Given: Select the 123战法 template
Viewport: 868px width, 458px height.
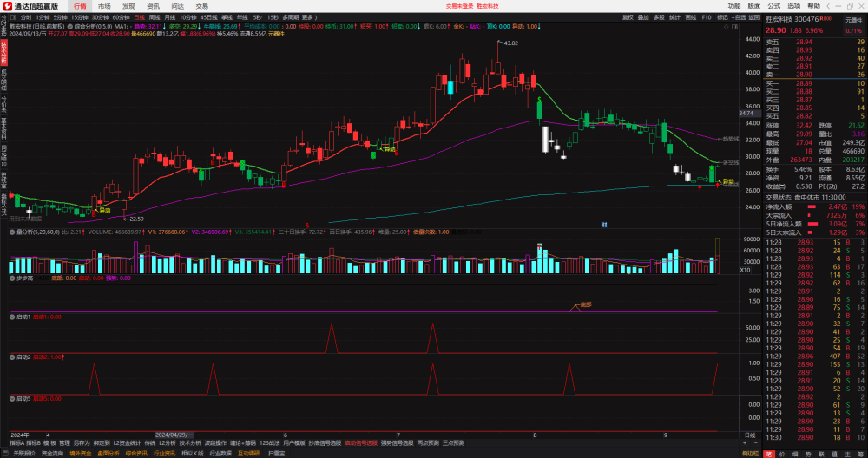Looking at the screenshot, I should 270,443.
